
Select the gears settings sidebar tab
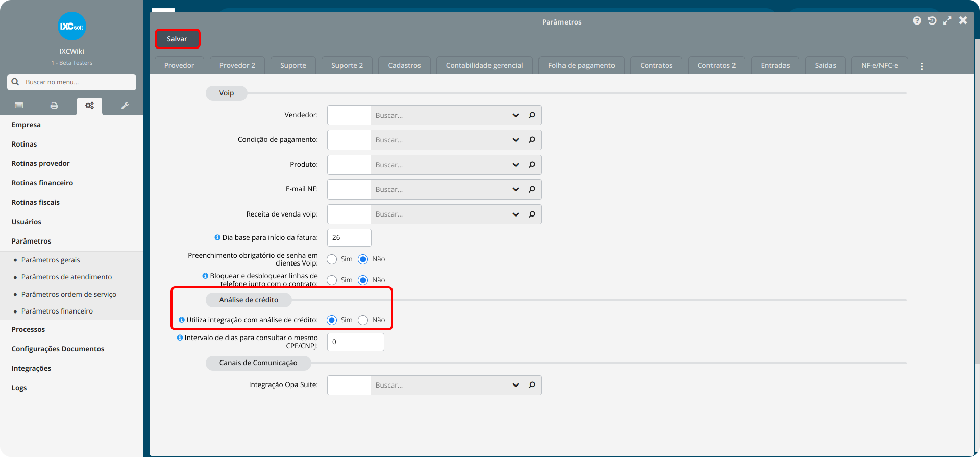click(89, 106)
